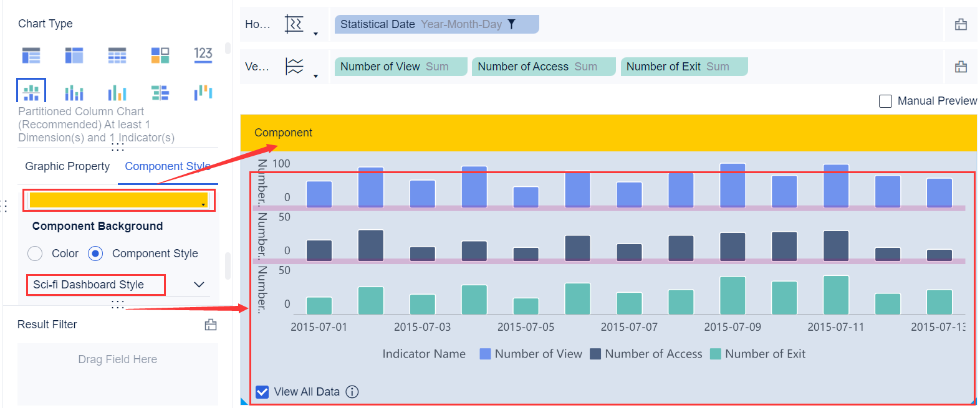This screenshot has width=980, height=408.
Task: Click the yellow Component title bar
Action: [x=608, y=133]
